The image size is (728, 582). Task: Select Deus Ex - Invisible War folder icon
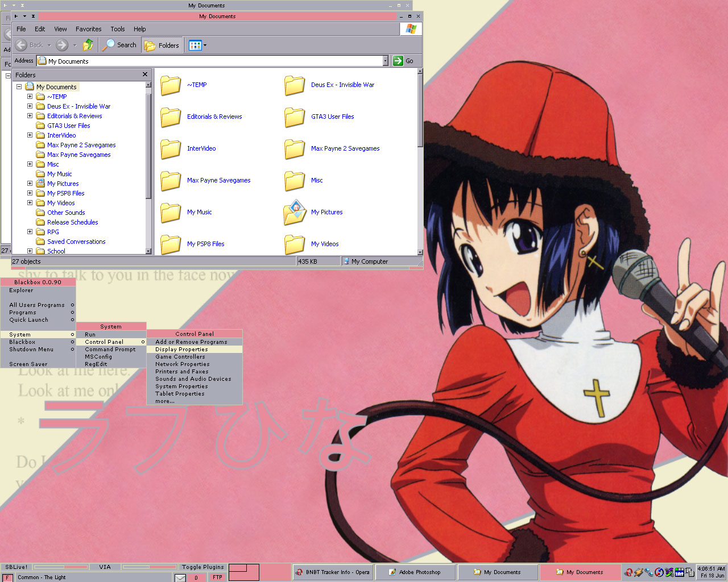tap(295, 85)
